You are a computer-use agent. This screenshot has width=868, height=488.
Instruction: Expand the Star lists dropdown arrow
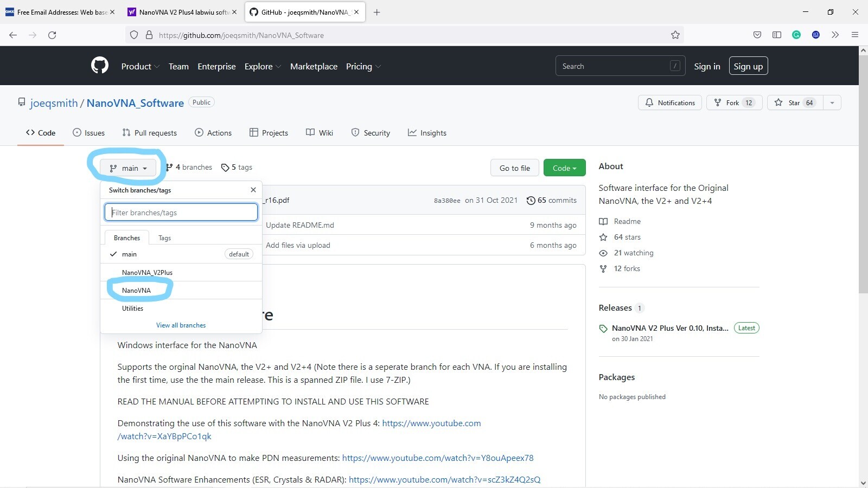(832, 102)
